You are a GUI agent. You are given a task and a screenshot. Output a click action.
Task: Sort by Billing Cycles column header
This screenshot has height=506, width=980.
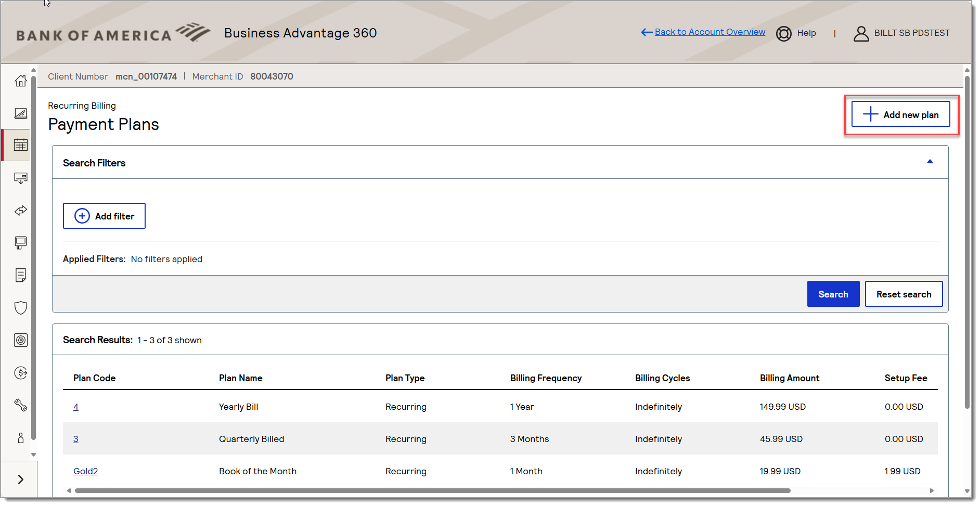(x=663, y=379)
